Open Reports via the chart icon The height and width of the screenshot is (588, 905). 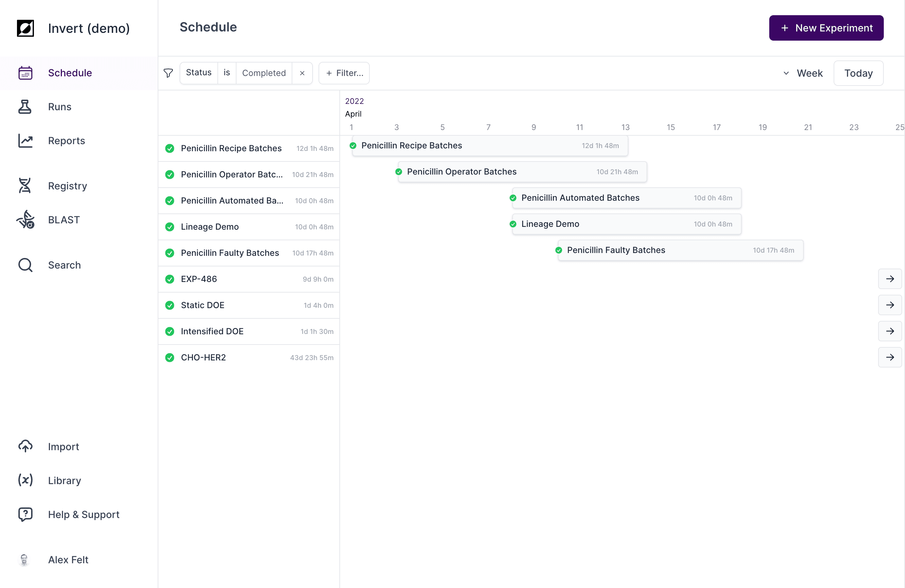click(x=25, y=141)
